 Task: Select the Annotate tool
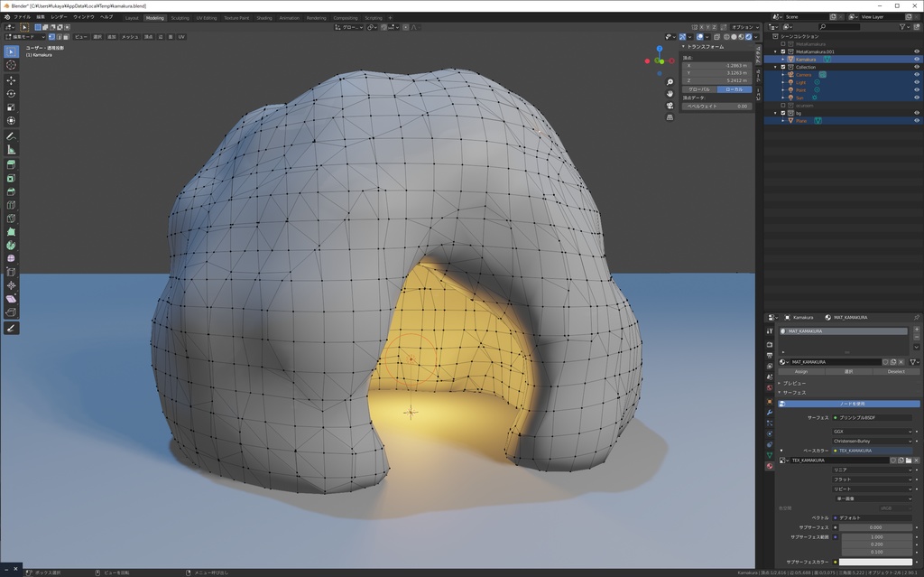(x=10, y=135)
